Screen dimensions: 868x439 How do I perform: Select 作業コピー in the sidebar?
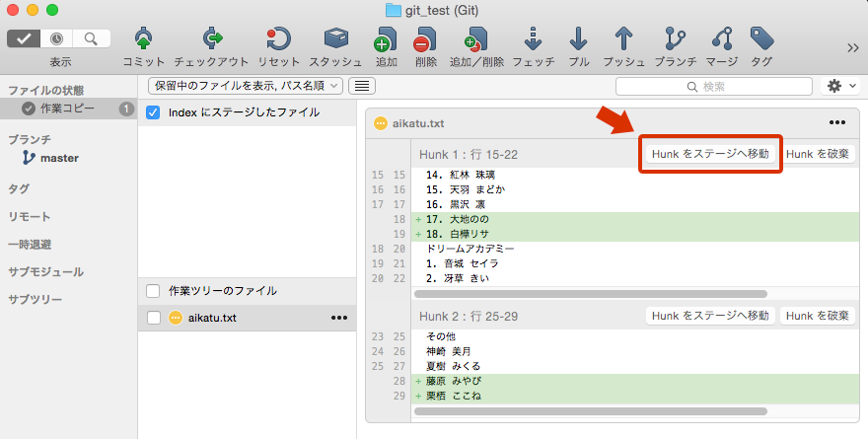(x=69, y=109)
